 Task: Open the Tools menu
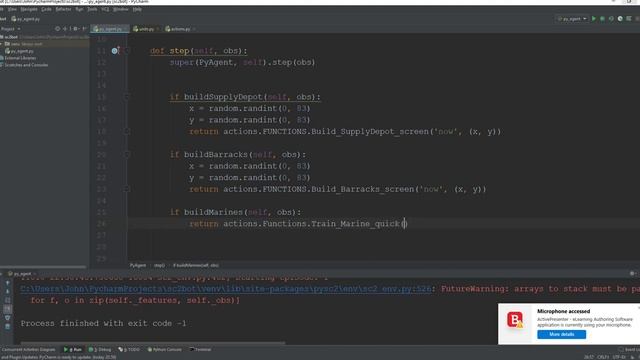tap(92, 9)
